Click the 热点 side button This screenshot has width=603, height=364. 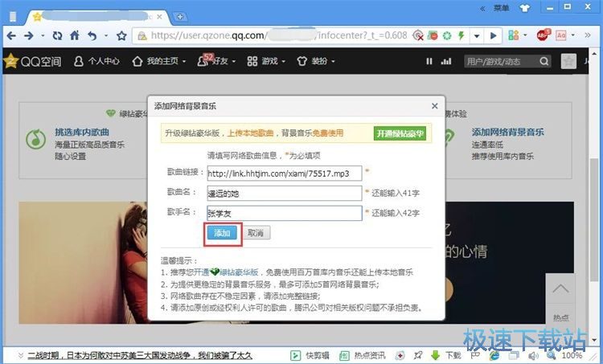tap(560, 317)
